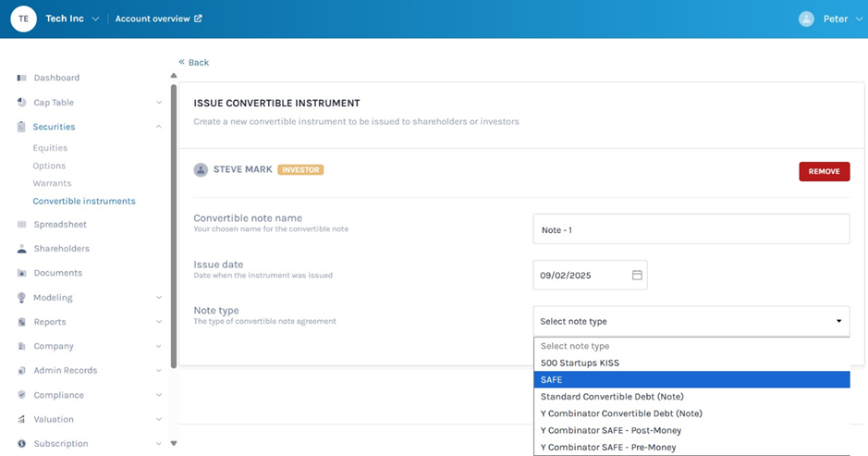The image size is (868, 456).
Task: Click the Modeling lightbulb icon
Action: [x=21, y=298]
